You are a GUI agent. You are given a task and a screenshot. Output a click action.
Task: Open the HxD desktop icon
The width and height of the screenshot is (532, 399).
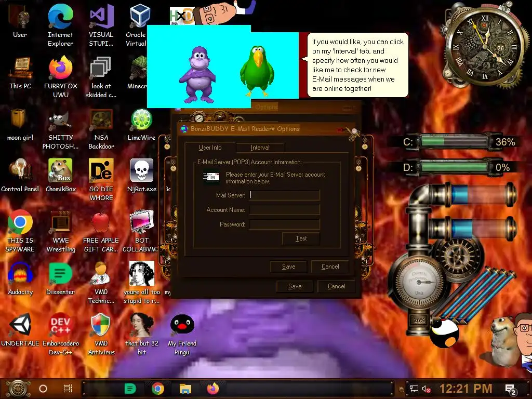click(x=182, y=16)
